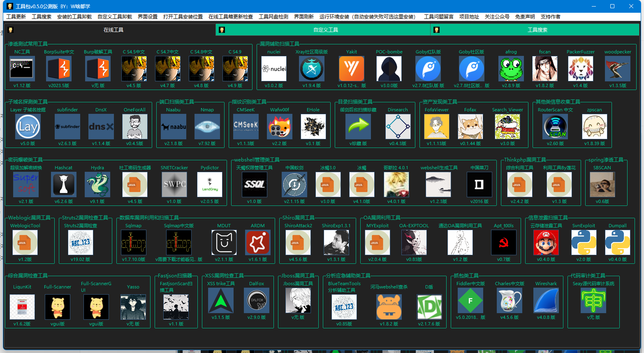Launch the Yakit icon
This screenshot has height=353, width=644.
click(352, 69)
